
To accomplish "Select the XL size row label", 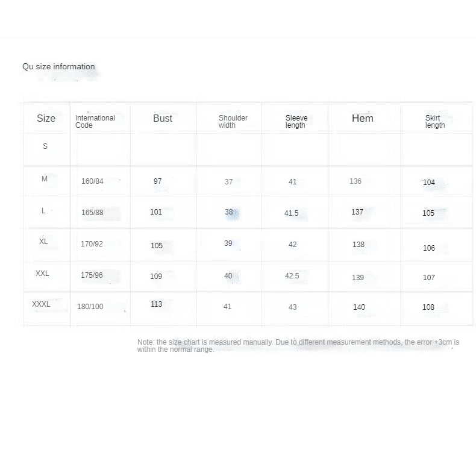I will 43,241.
